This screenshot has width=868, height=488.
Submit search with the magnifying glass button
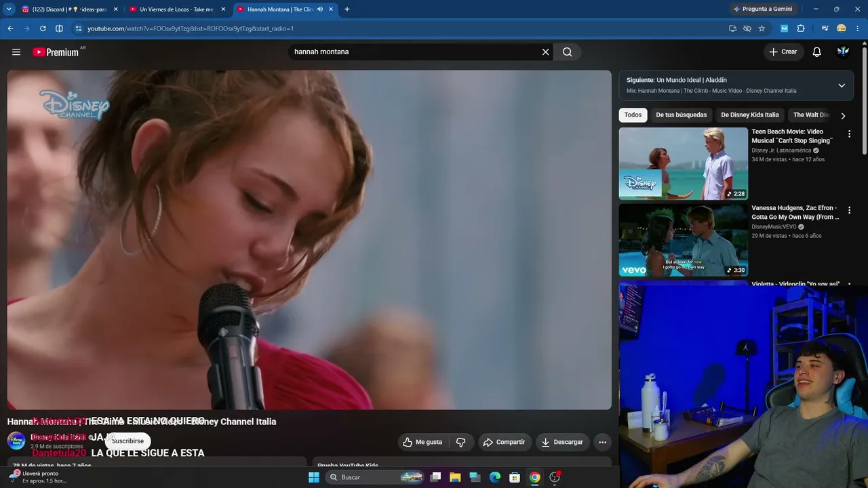568,52
